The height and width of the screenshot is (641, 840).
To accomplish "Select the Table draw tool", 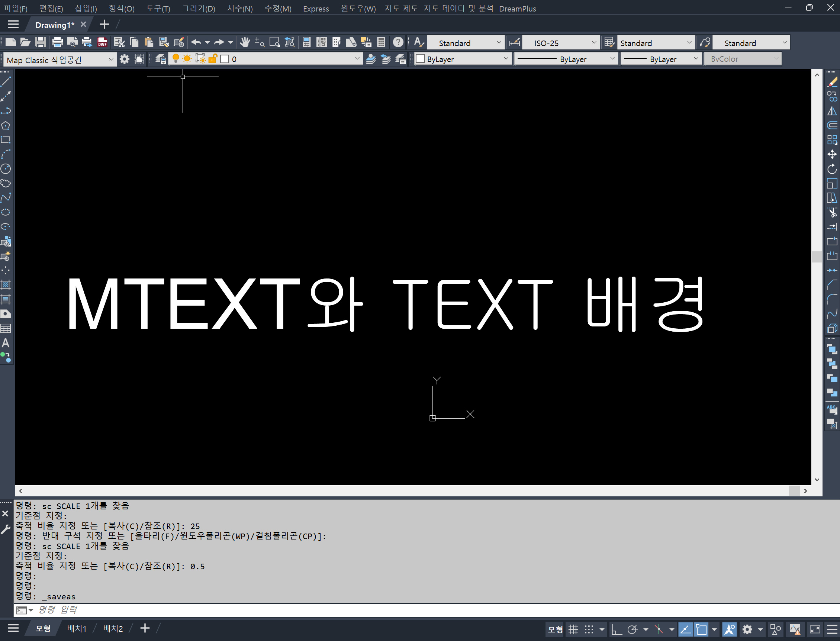I will point(6,329).
